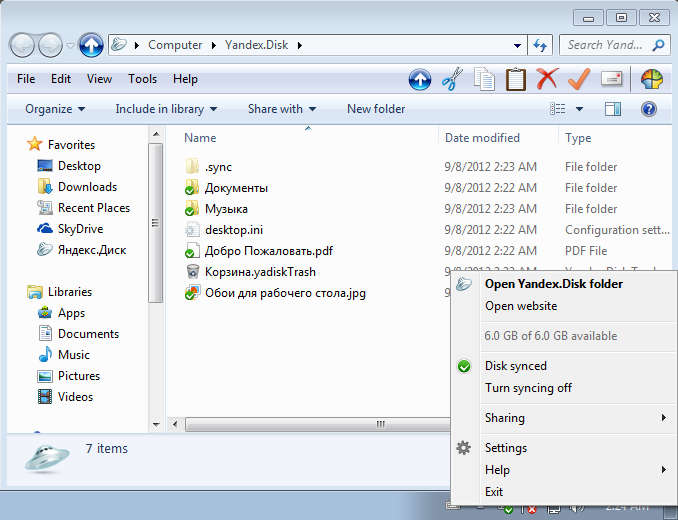Screen dimensions: 678x520
Task: Click the Paste clipboard icon
Action: [x=515, y=79]
